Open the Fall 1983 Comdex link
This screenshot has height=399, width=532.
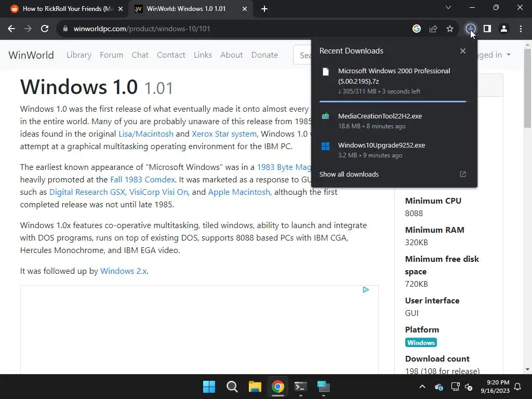pos(142,179)
